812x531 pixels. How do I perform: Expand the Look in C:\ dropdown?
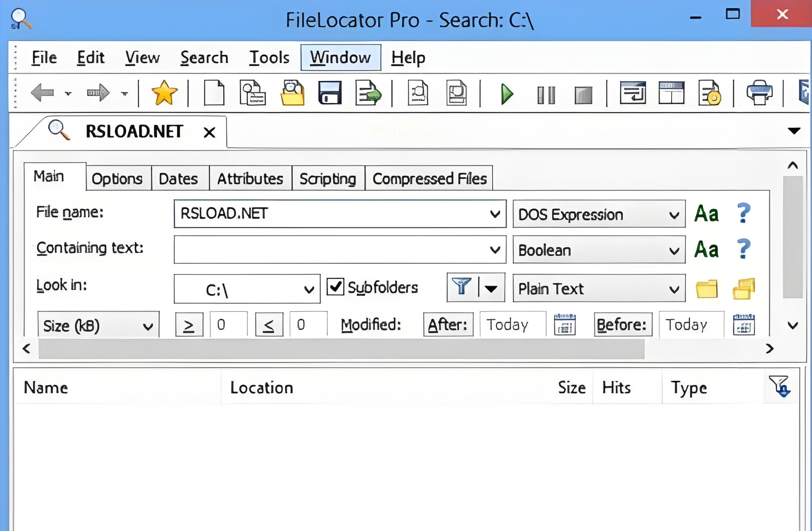point(309,289)
